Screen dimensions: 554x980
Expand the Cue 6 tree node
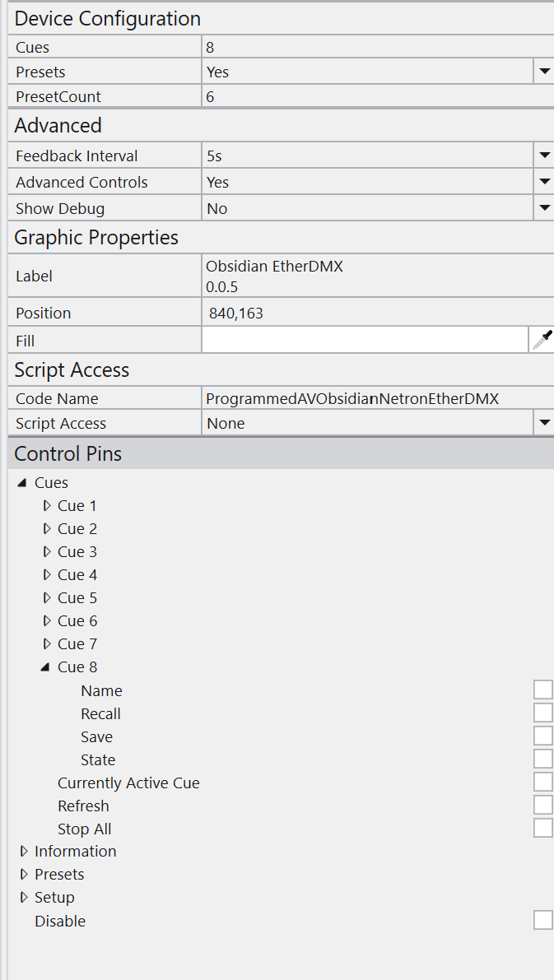pyautogui.click(x=46, y=621)
